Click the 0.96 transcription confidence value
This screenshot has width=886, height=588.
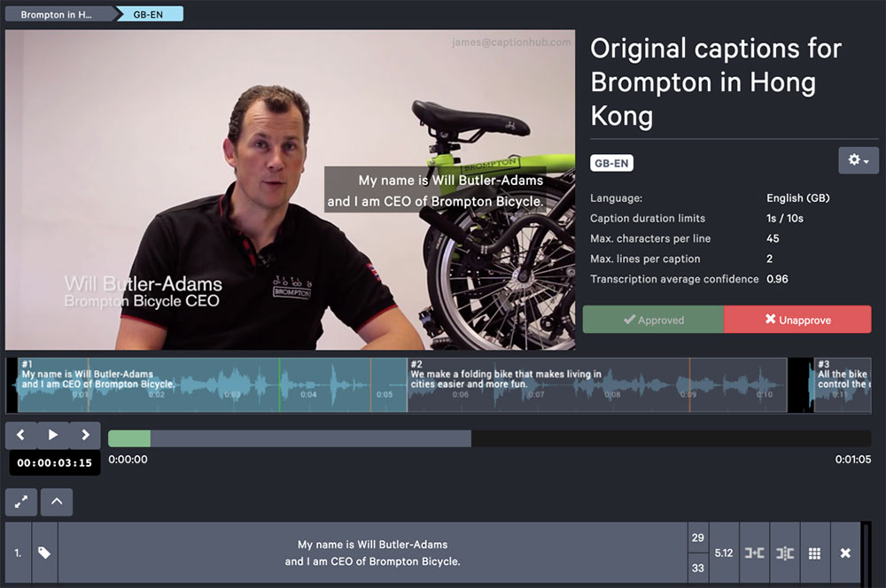777,279
